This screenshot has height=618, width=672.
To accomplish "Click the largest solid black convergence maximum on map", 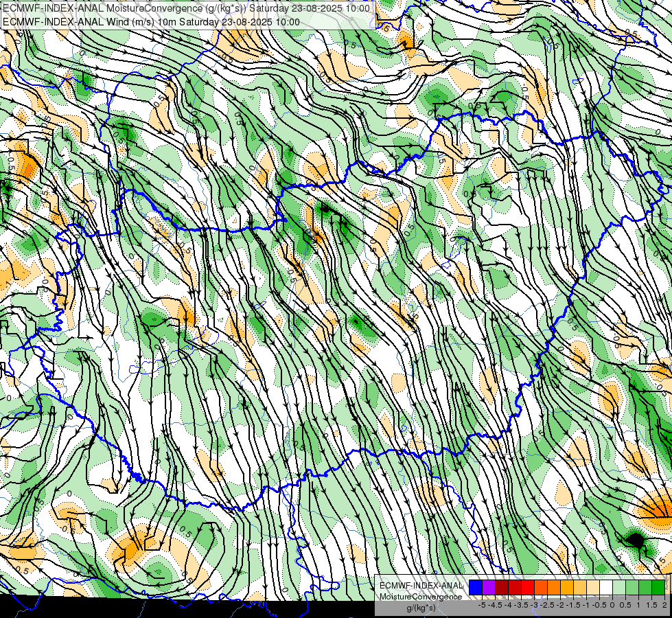I will coord(635,540).
